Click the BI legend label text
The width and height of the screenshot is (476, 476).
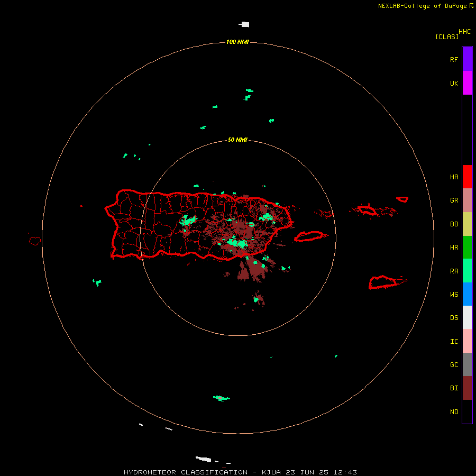click(454, 388)
